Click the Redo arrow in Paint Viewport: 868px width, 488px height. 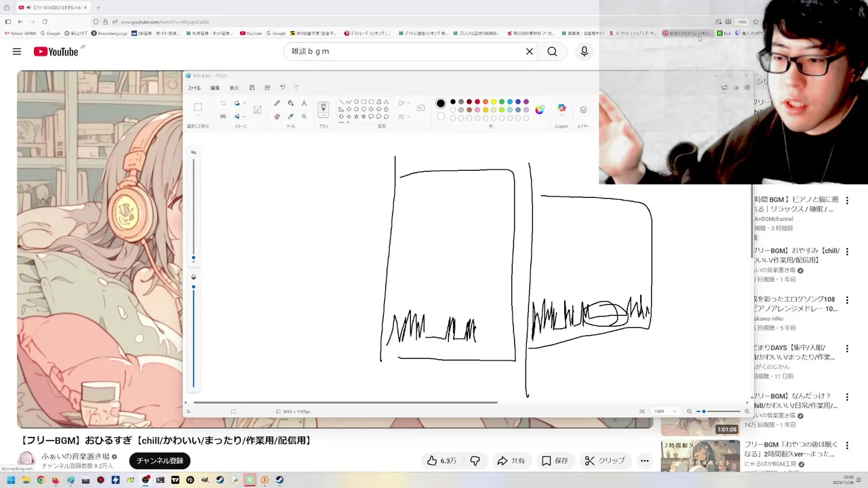click(296, 87)
